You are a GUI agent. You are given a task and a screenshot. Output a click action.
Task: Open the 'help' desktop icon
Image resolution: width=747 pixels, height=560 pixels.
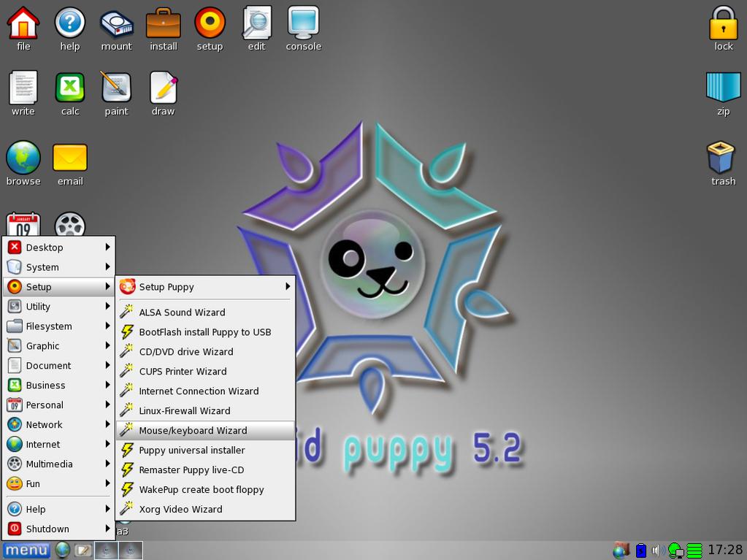click(69, 23)
